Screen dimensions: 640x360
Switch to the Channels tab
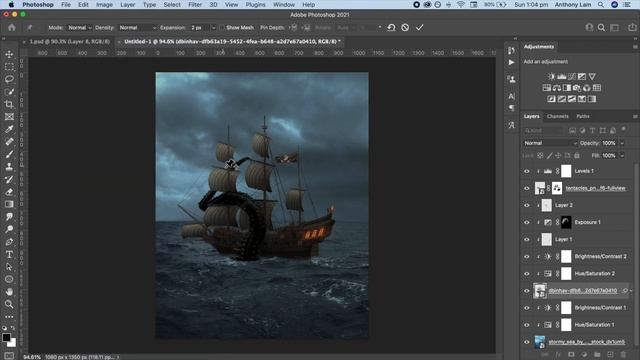click(x=558, y=116)
